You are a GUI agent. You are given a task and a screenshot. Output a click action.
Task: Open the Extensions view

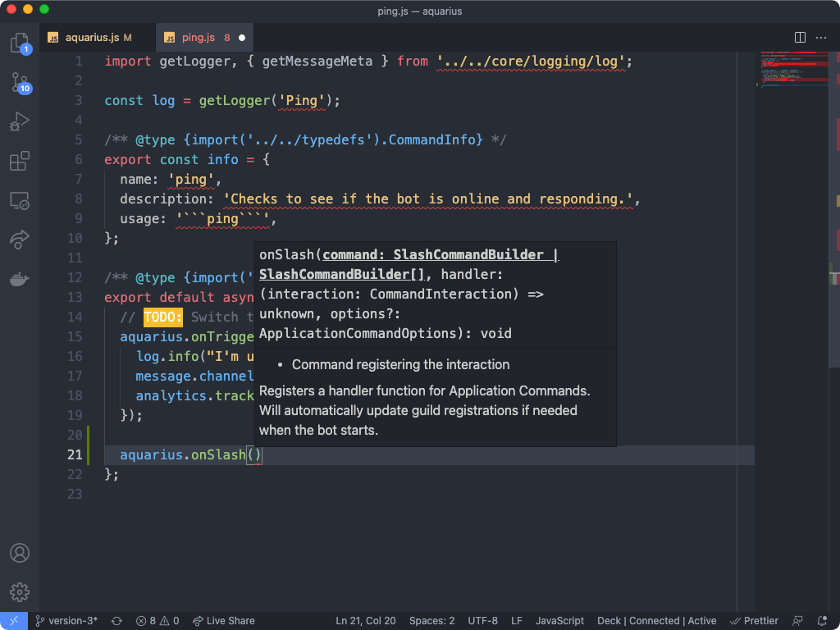20,162
